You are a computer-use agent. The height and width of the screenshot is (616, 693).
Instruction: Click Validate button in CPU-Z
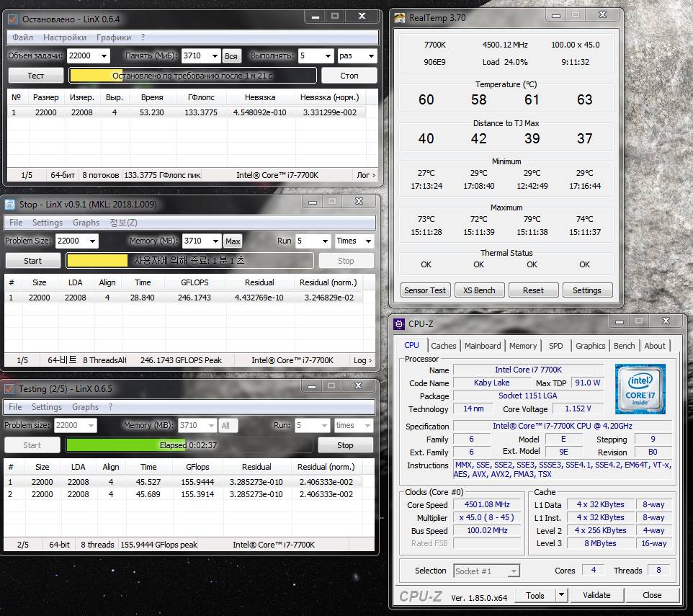[x=596, y=595]
